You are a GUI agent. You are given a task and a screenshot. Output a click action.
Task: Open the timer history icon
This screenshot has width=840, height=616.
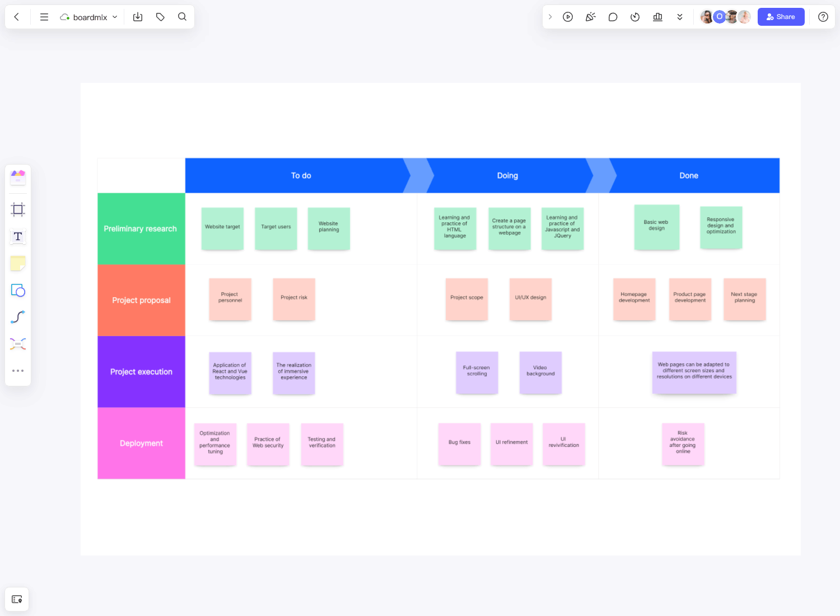tap(635, 17)
